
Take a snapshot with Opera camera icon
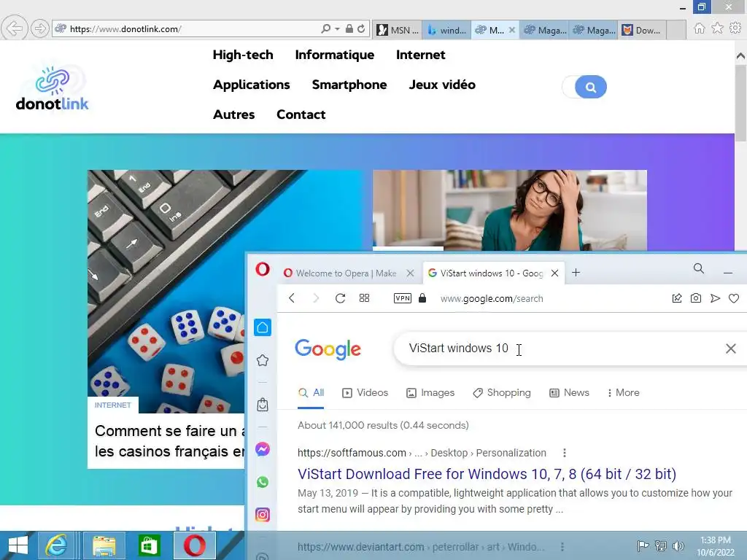(696, 298)
